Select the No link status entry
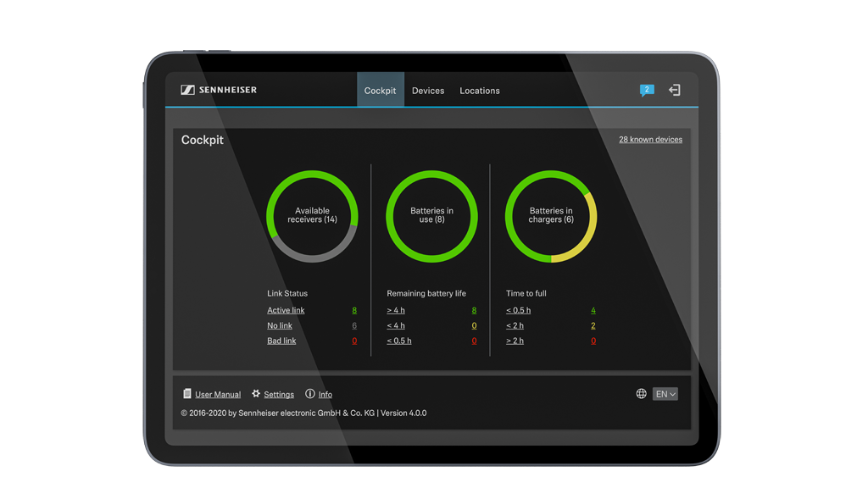This screenshot has height=488, width=868. click(x=280, y=326)
